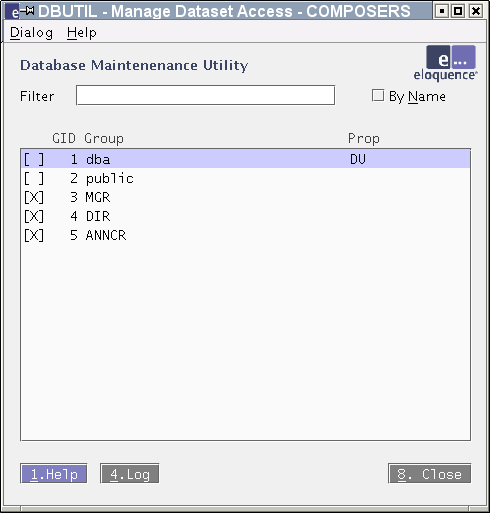
Task: Enable the By Name checkbox
Action: [378, 95]
